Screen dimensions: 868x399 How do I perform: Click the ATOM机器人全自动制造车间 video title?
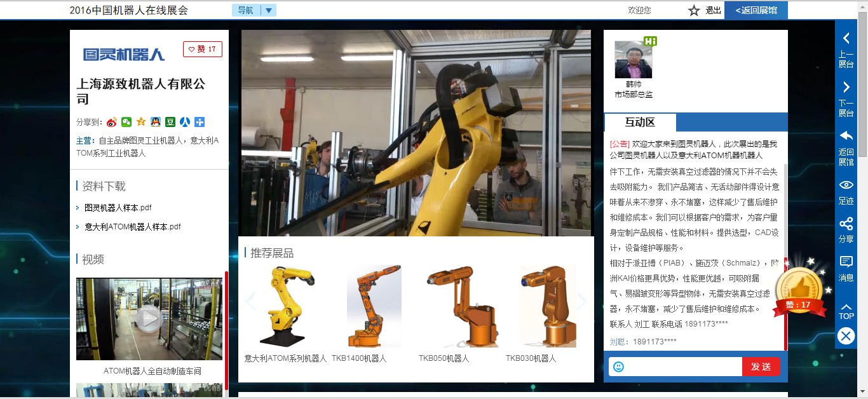point(153,371)
